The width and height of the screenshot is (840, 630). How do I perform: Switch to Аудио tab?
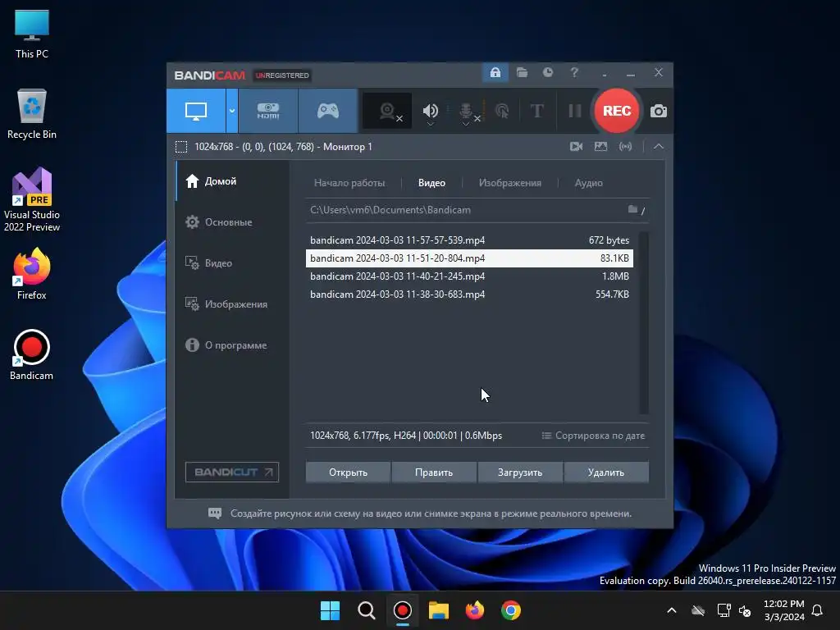click(589, 183)
